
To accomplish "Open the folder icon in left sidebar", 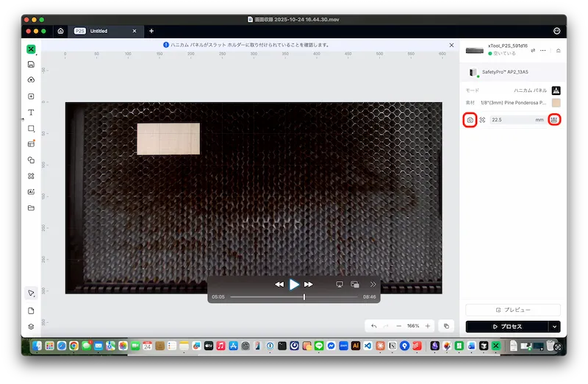I will (31, 208).
